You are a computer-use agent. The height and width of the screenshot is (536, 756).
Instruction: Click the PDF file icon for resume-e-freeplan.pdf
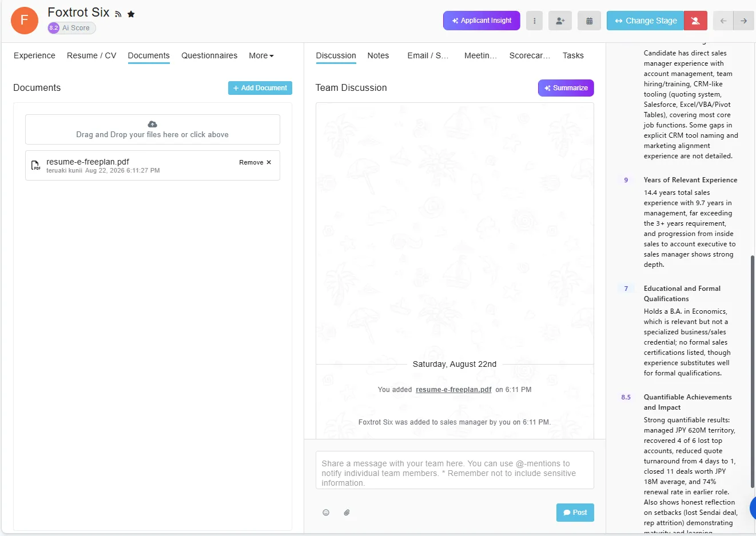click(x=35, y=166)
